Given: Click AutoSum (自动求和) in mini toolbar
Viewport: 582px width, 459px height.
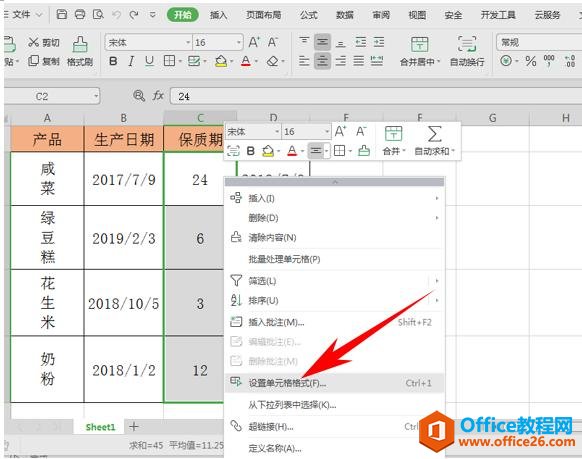Looking at the screenshot, I should pos(434,140).
